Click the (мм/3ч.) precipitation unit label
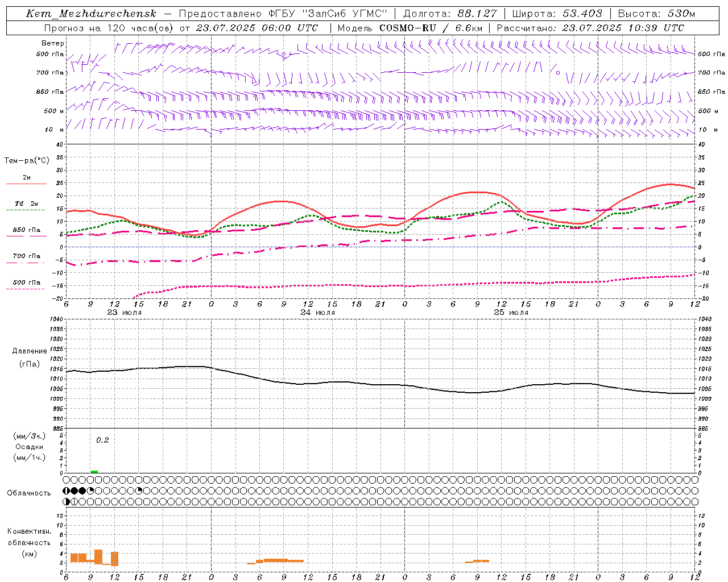 click(30, 436)
